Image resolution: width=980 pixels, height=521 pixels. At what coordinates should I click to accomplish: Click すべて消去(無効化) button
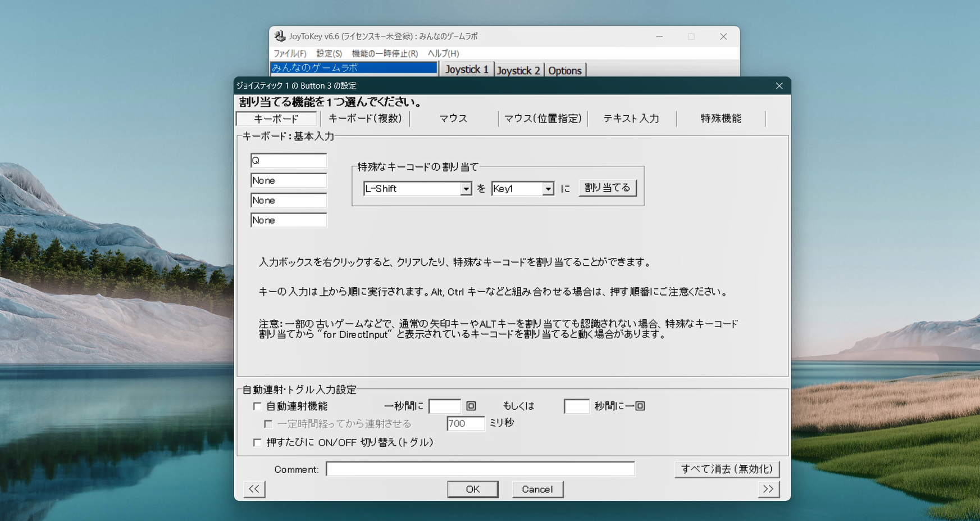coord(727,469)
